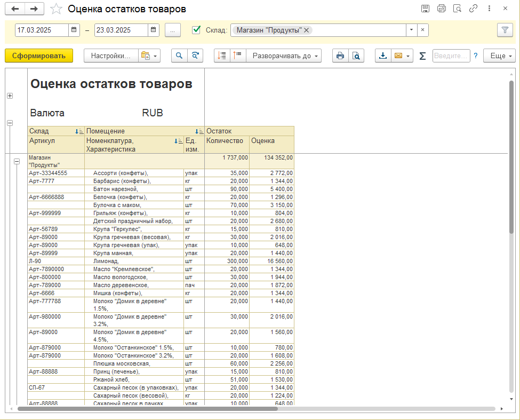Screen dimensions: 520x420
Task: Open calendar for start date 17.03.2025
Action: [x=74, y=30]
